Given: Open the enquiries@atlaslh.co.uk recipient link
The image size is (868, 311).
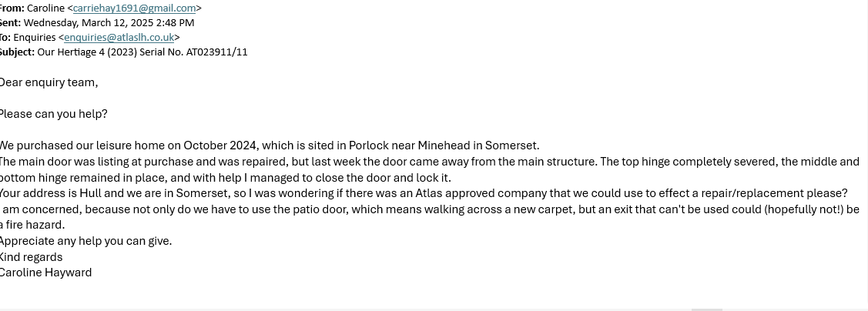Looking at the screenshot, I should click(119, 38).
